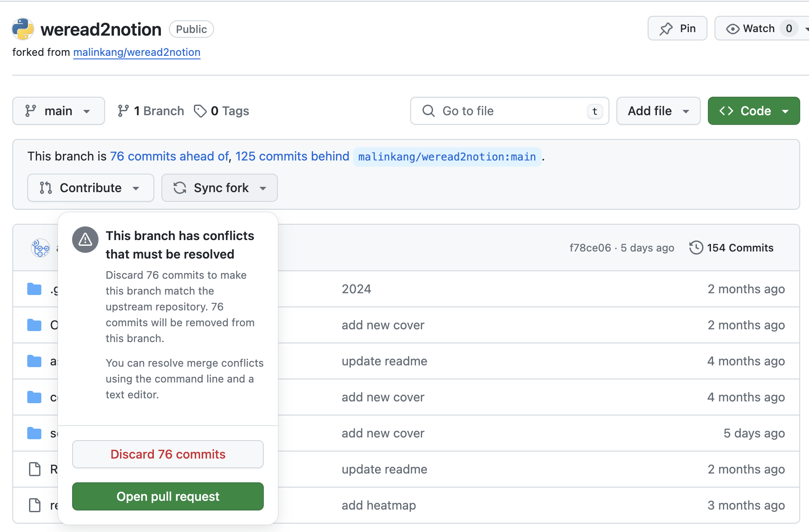Open update readme commit from 4 months ago
The width and height of the screenshot is (809, 532).
click(384, 361)
